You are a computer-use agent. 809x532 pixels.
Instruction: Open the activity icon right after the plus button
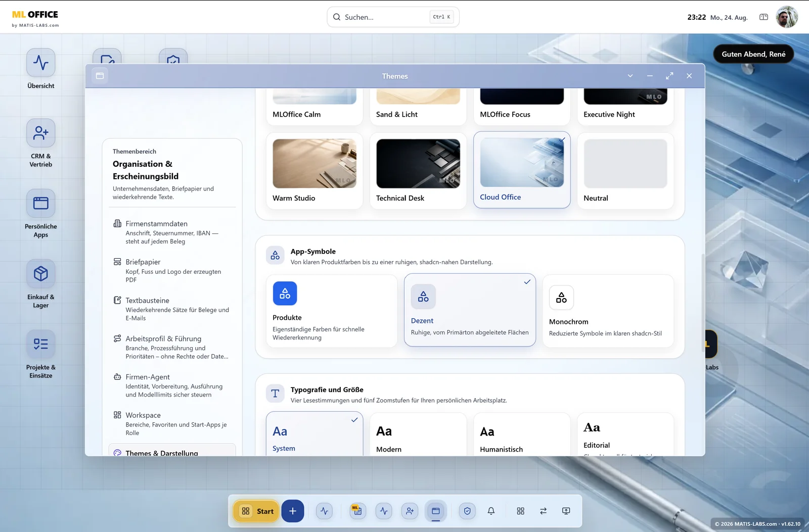(x=325, y=511)
